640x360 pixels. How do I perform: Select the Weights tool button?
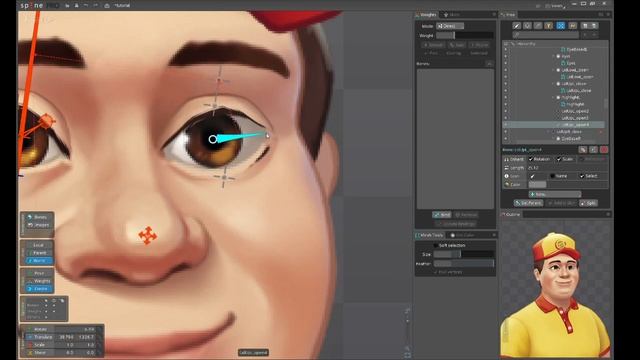click(39, 281)
